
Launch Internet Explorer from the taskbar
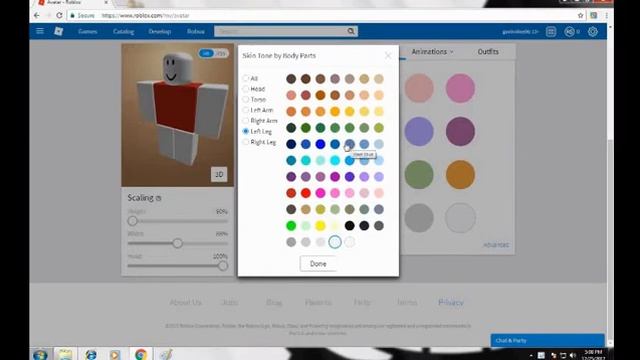91,354
